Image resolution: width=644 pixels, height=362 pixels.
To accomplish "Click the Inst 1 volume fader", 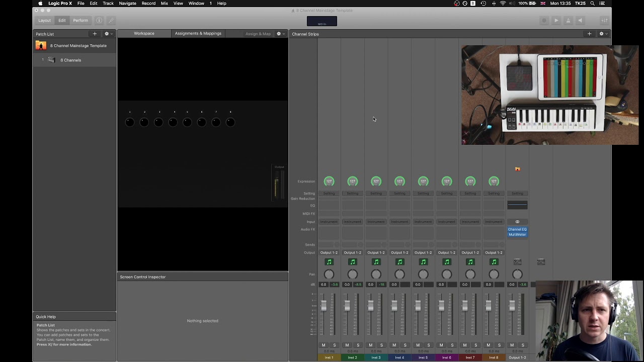I will pos(324,306).
